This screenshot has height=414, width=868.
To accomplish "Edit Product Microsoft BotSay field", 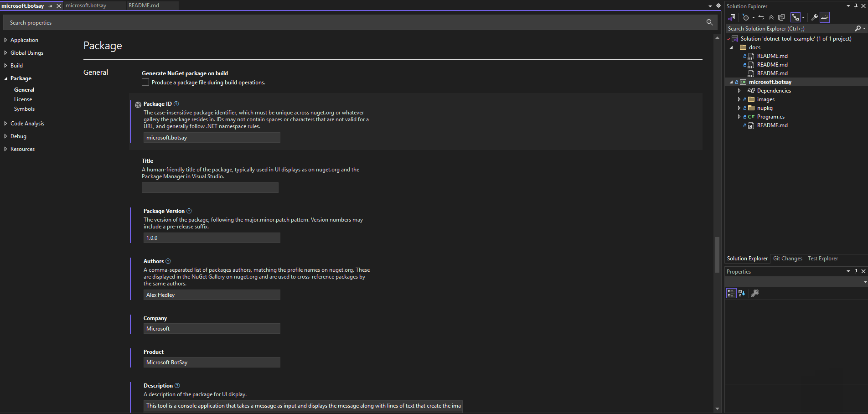I will pos(212,362).
